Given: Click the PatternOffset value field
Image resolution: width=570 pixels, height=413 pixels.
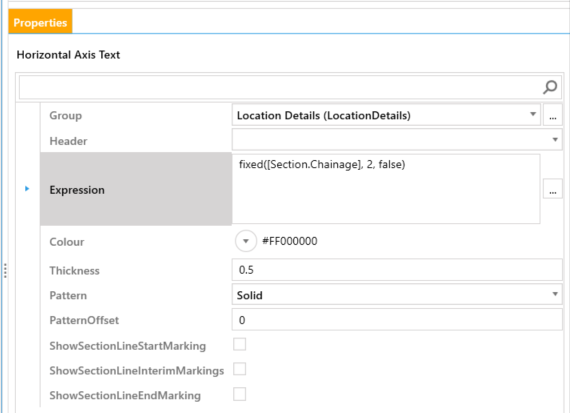Looking at the screenshot, I should 397,320.
